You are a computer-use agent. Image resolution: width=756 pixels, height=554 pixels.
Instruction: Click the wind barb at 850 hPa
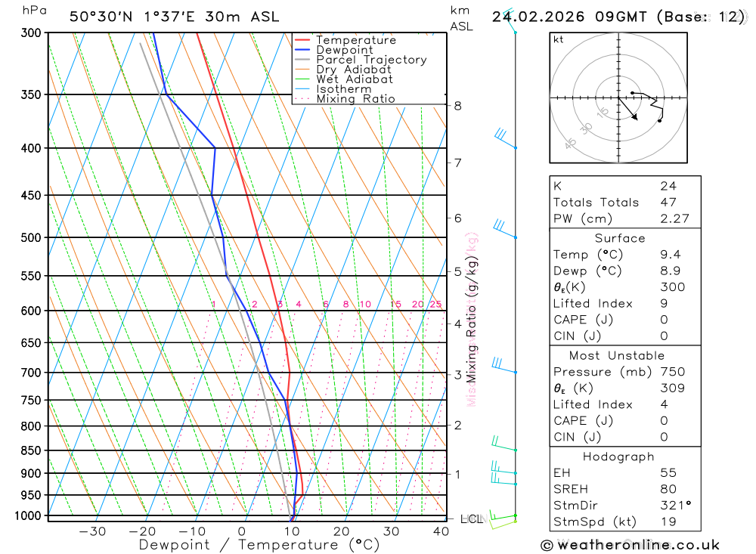click(504, 444)
